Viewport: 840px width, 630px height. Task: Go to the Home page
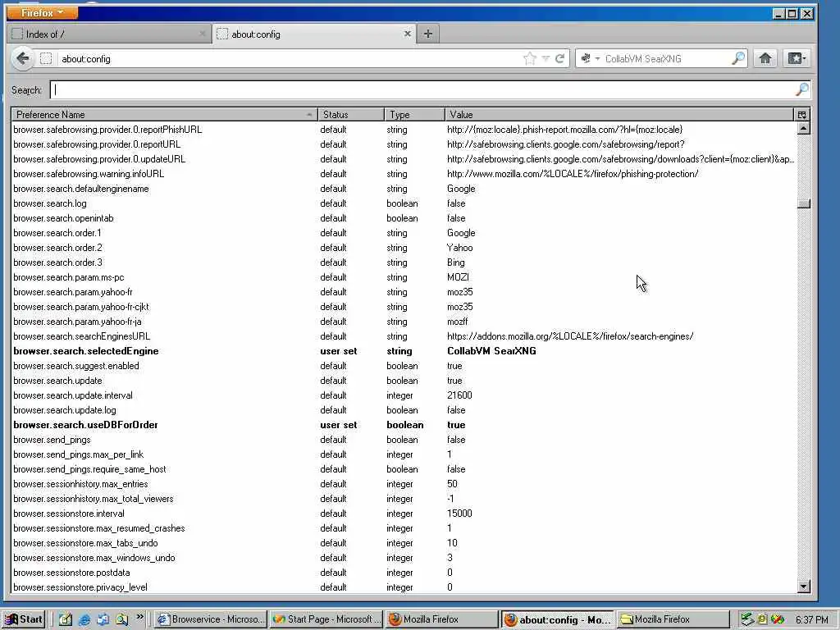tap(765, 58)
